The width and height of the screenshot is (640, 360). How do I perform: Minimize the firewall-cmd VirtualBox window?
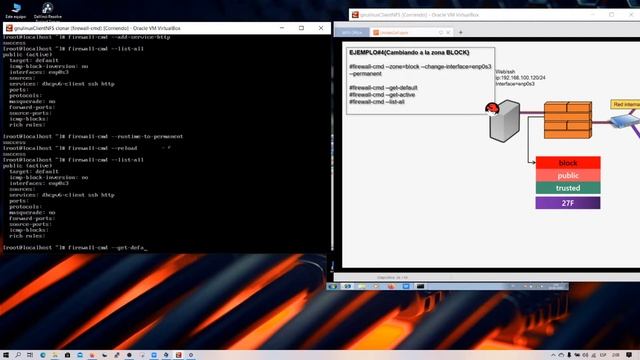(x=282, y=28)
